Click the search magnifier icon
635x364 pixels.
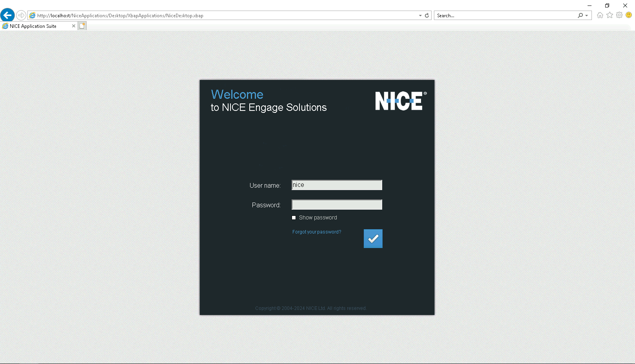coord(580,16)
